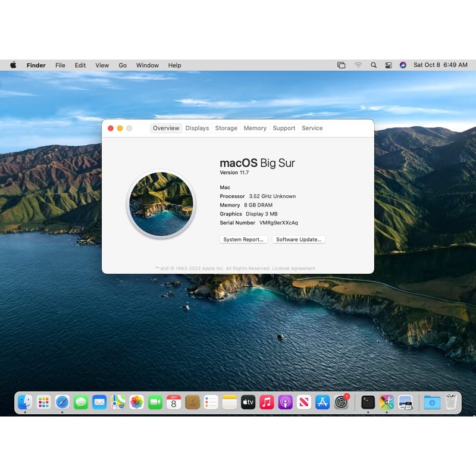Click the Wi-Fi status icon
The height and width of the screenshot is (476, 476).
[x=358, y=65]
